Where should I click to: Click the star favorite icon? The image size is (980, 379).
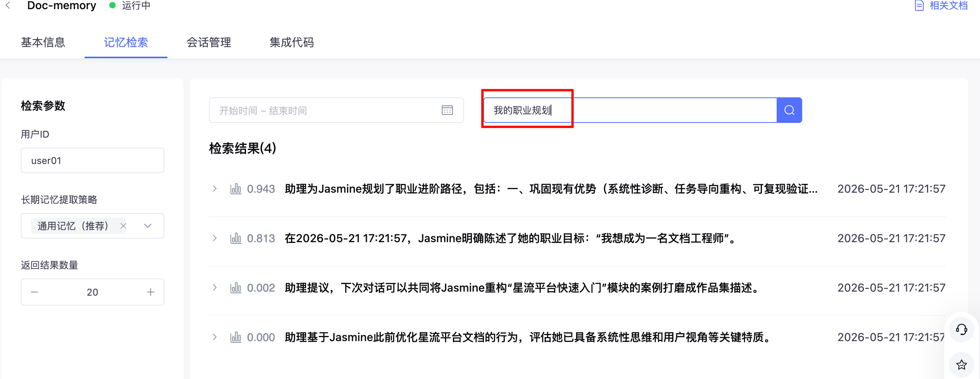click(961, 365)
